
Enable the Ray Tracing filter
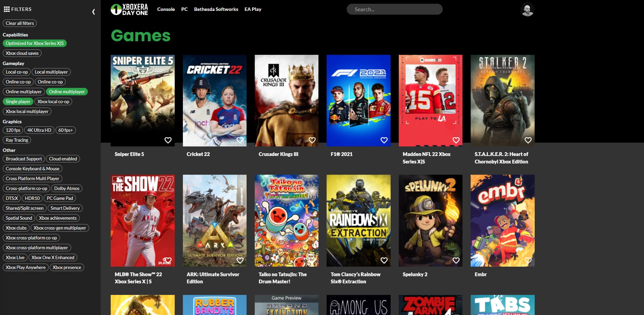click(17, 140)
